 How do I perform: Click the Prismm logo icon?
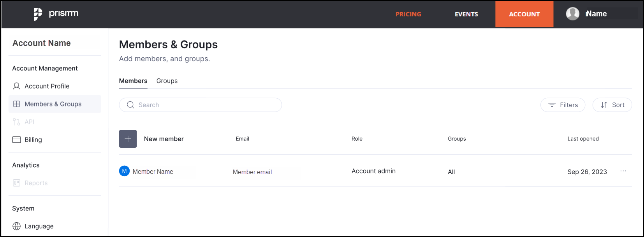[x=38, y=14]
